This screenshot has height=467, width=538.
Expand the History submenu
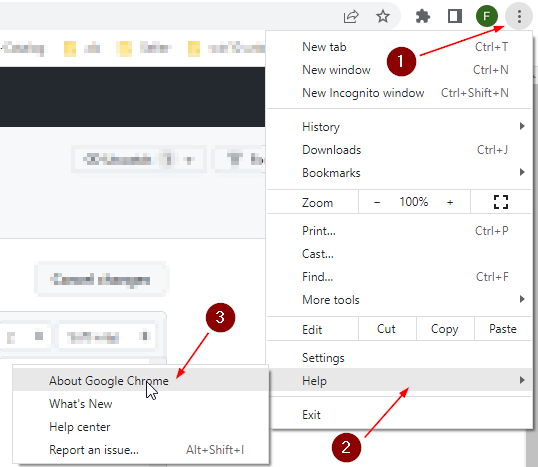pyautogui.click(x=399, y=127)
